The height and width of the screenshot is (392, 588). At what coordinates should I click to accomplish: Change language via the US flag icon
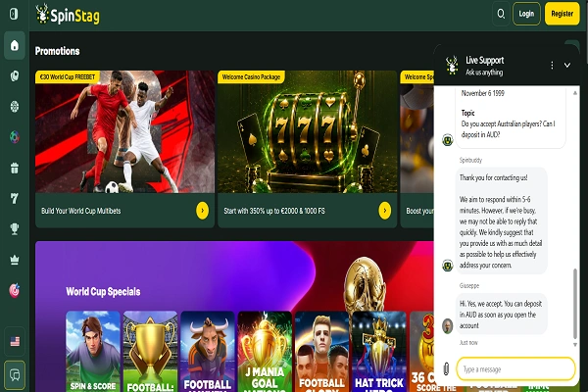[15, 341]
